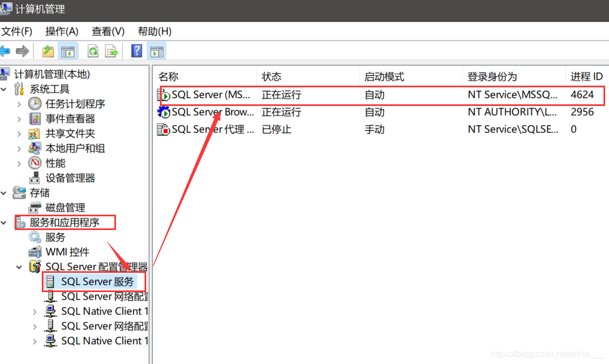Click the Local Users and Groups icon

34,148
